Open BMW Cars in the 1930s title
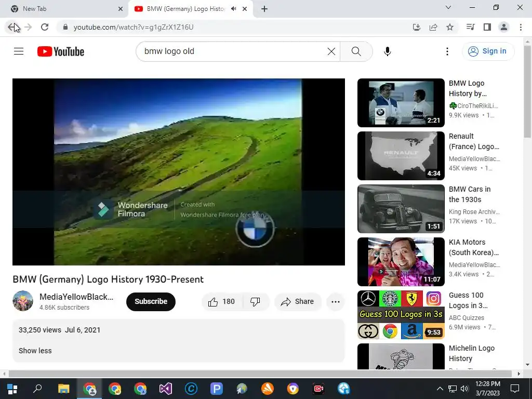This screenshot has height=399, width=532. click(x=470, y=194)
